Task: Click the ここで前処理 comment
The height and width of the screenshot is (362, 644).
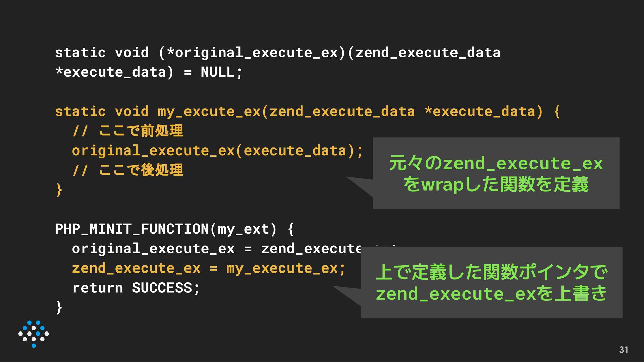Action: tap(128, 131)
